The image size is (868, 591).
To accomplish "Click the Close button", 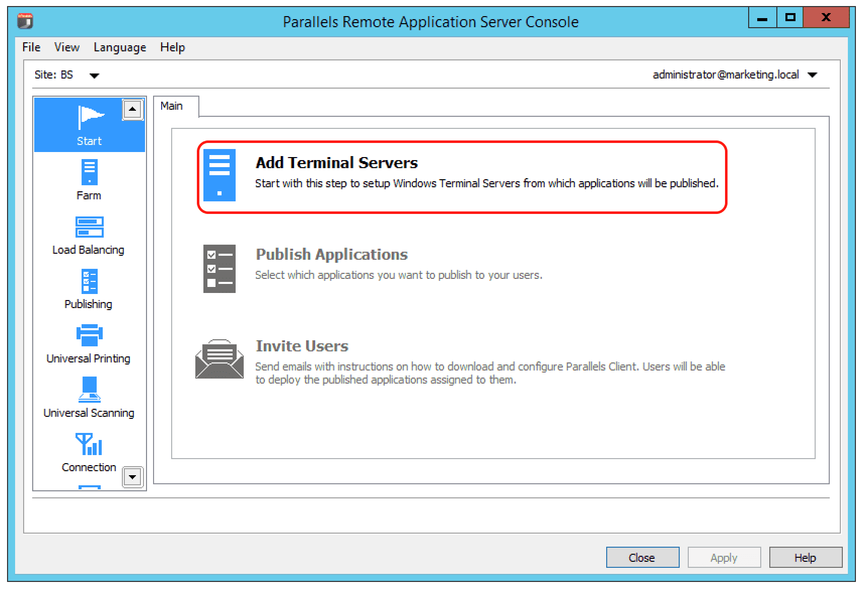I will point(642,557).
